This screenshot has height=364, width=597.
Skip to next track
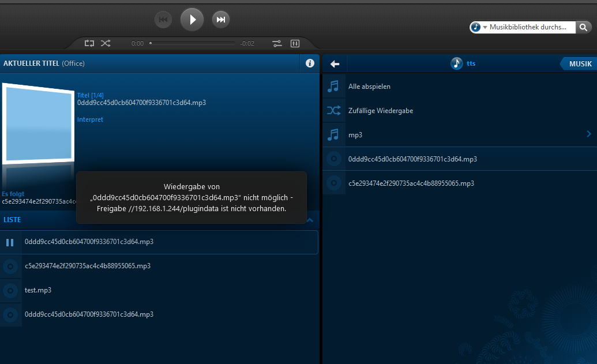(x=220, y=20)
